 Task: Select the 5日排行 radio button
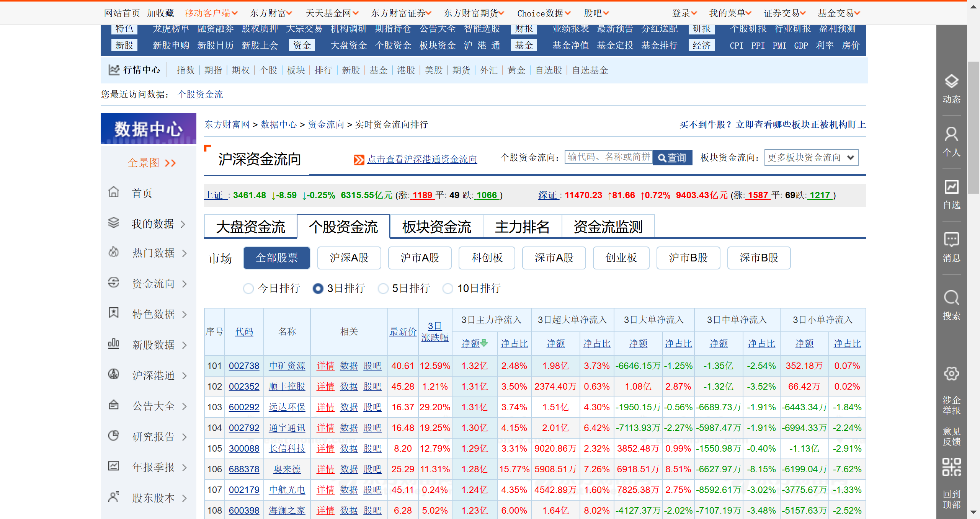[x=383, y=289]
